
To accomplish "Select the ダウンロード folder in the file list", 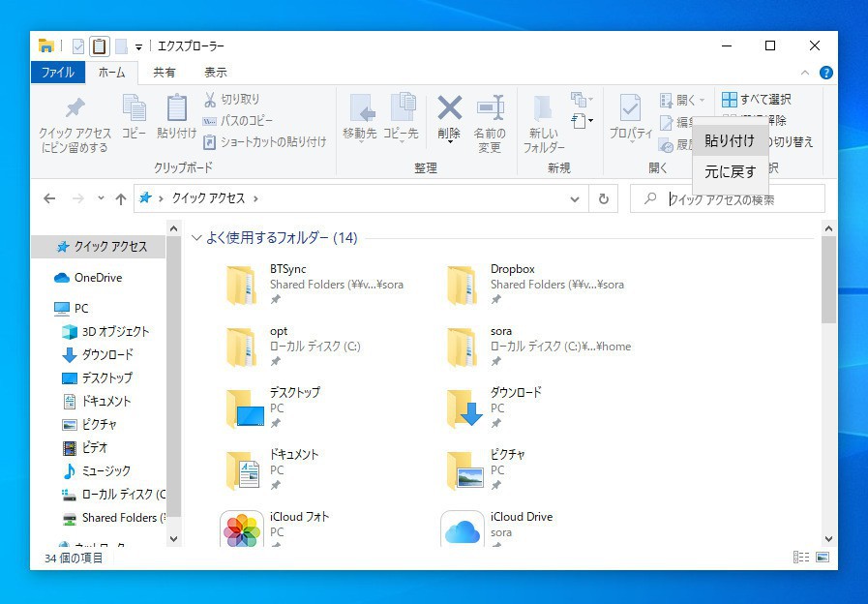I will point(494,408).
